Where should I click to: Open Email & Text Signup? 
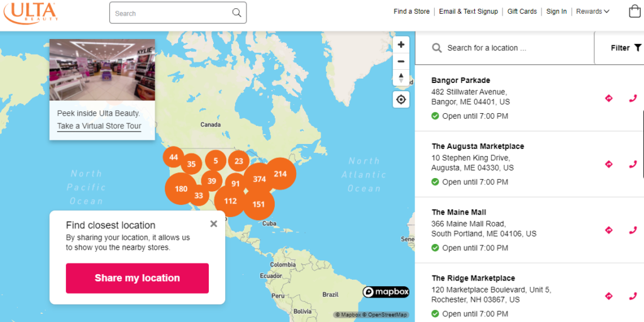point(468,11)
